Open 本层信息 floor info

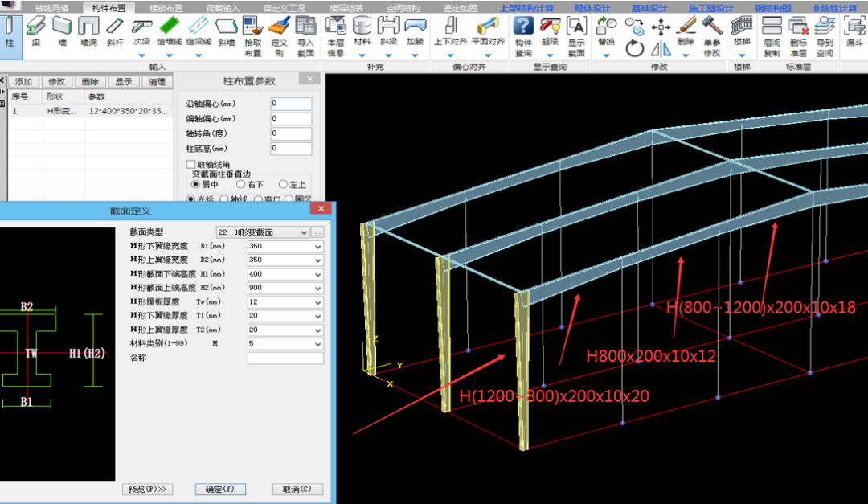tap(335, 36)
